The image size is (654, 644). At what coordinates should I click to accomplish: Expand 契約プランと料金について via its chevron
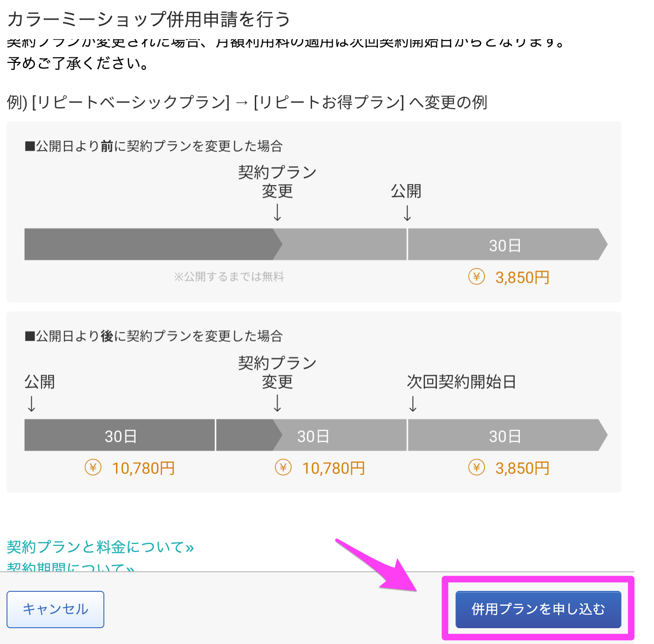(189, 548)
